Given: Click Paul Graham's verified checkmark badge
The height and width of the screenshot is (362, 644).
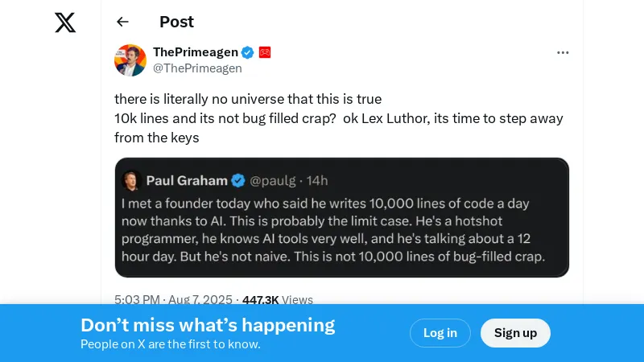Looking at the screenshot, I should point(239,180).
